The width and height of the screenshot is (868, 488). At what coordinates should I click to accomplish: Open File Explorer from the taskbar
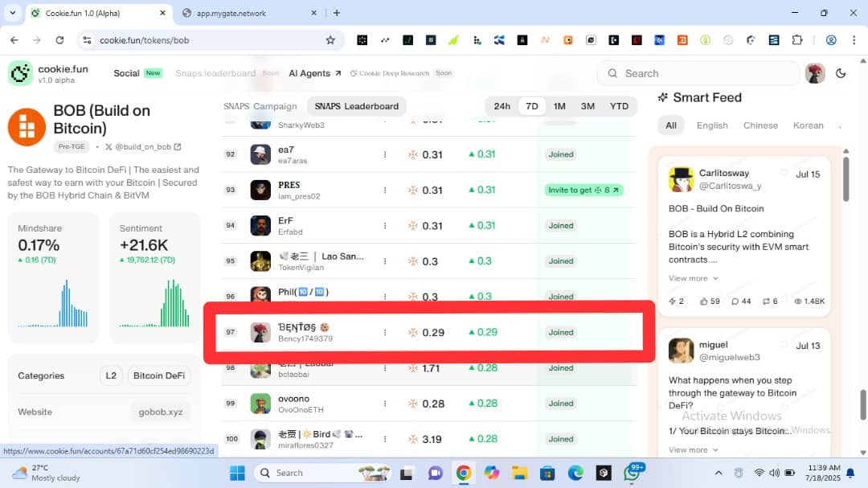pos(519,473)
